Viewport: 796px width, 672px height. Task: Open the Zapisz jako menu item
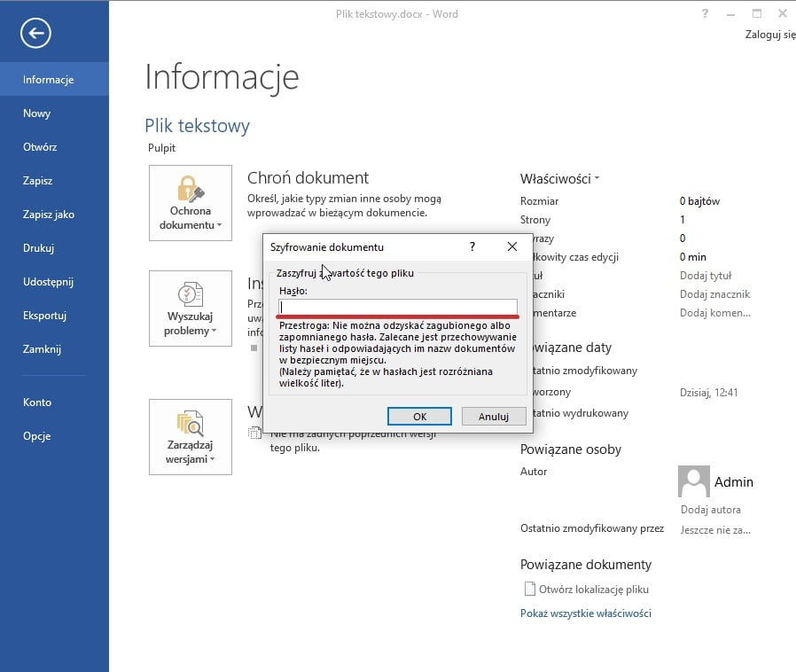pyautogui.click(x=49, y=215)
